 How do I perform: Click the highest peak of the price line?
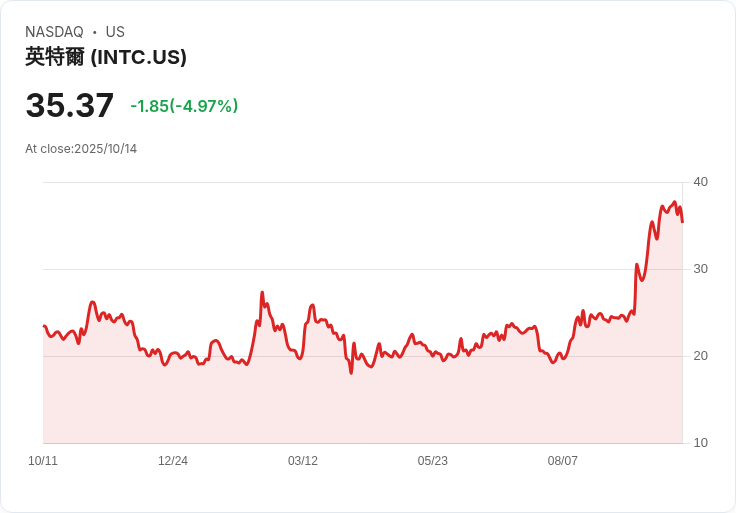(x=674, y=202)
